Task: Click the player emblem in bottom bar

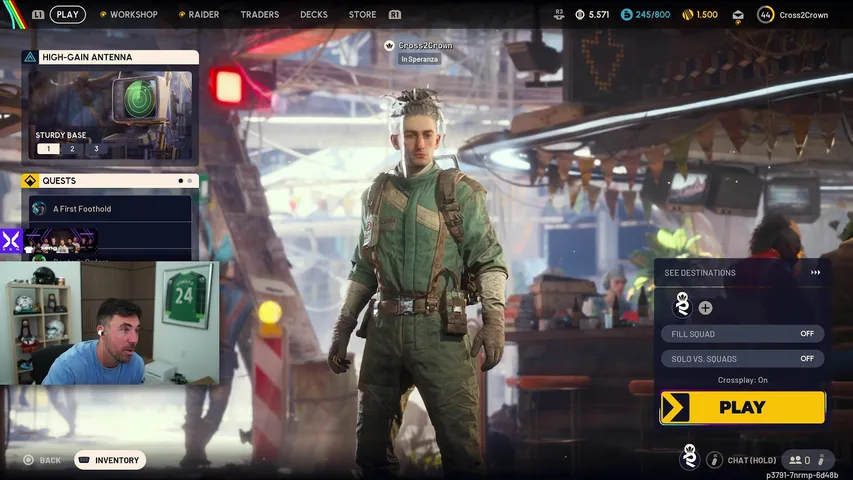Action: [x=690, y=457]
